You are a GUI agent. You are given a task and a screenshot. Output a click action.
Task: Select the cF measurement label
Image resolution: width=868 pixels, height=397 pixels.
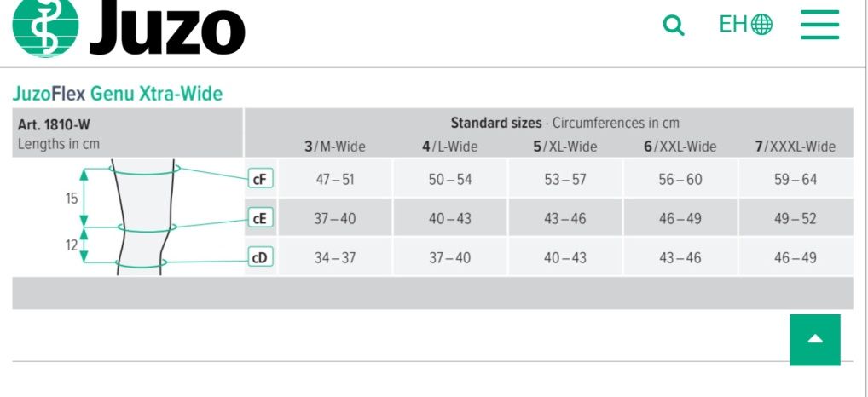pyautogui.click(x=260, y=179)
